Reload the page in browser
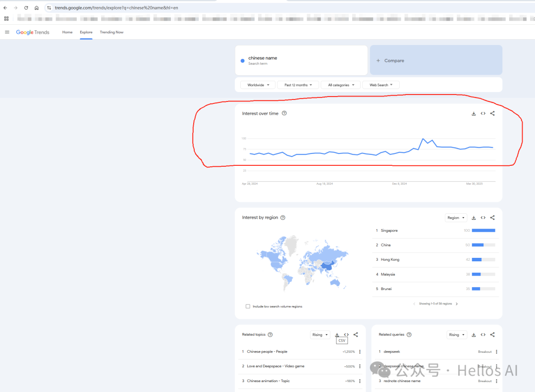This screenshot has width=535, height=392. coord(26,8)
